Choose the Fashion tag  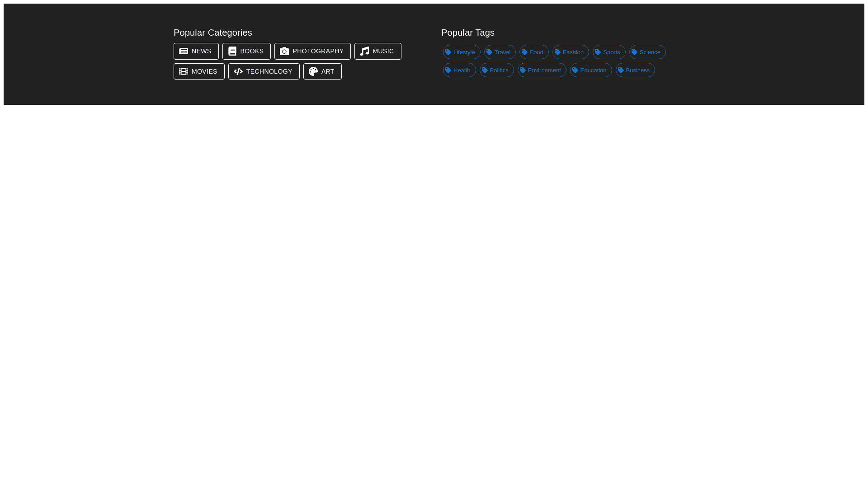[x=571, y=52]
